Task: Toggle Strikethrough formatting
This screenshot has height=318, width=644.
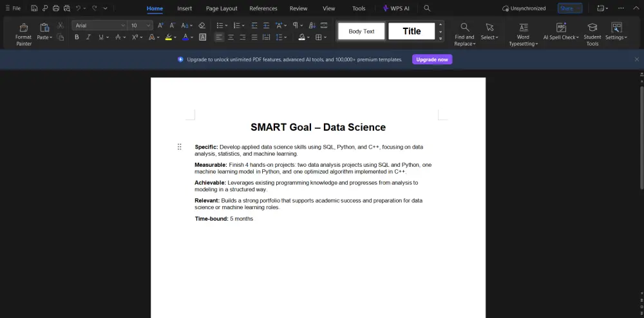Action: pyautogui.click(x=118, y=37)
